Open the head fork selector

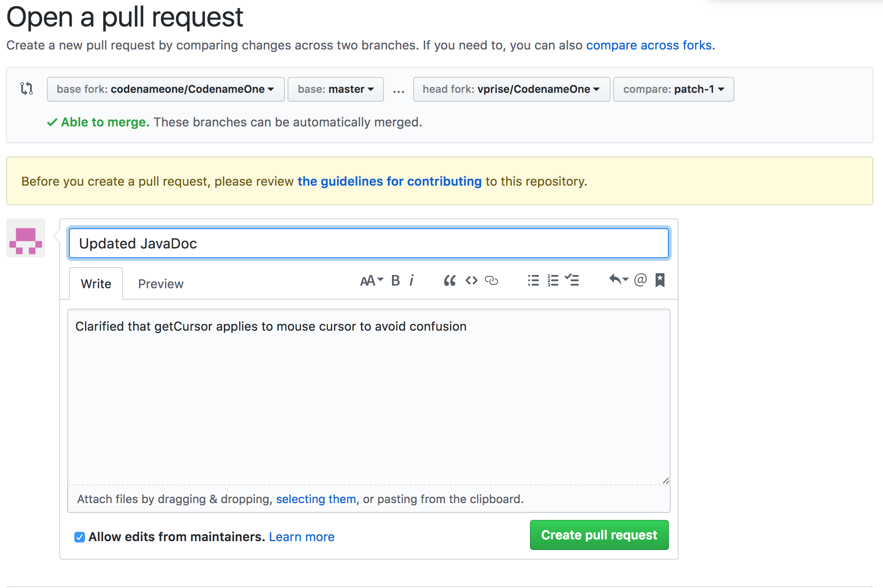(x=511, y=89)
